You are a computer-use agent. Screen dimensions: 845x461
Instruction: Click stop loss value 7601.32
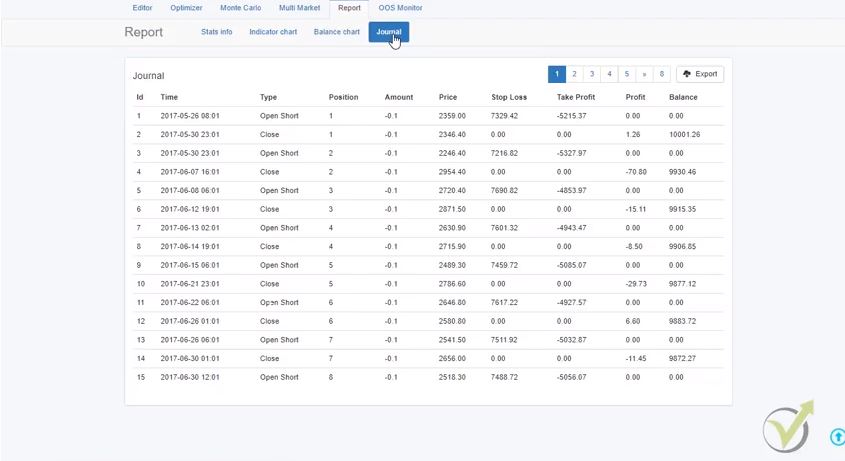(504, 228)
